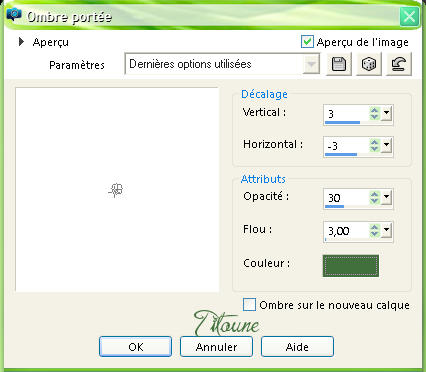Click the Ombre portée title bar app icon
Screen dimensions: 426x372
click(14, 15)
